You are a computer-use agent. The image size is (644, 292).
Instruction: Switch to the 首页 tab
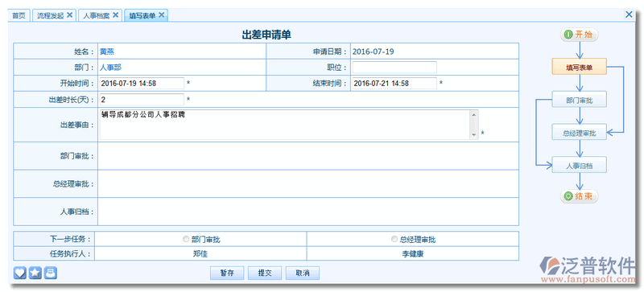click(19, 15)
